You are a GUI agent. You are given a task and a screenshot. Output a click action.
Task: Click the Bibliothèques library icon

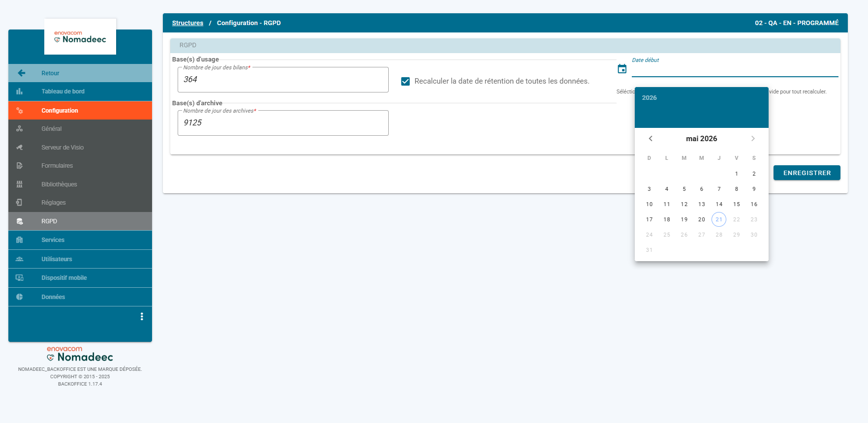coord(20,184)
